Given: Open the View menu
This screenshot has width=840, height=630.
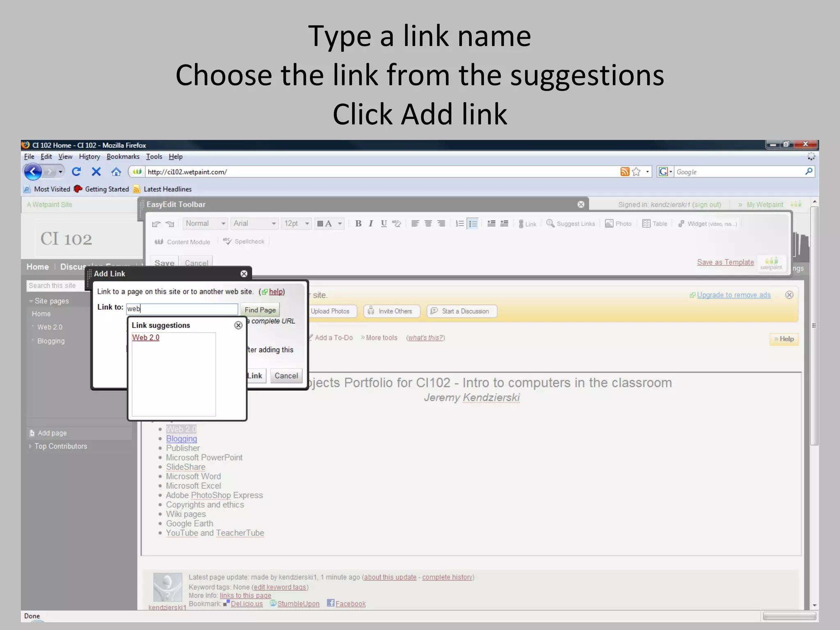Looking at the screenshot, I should (65, 156).
